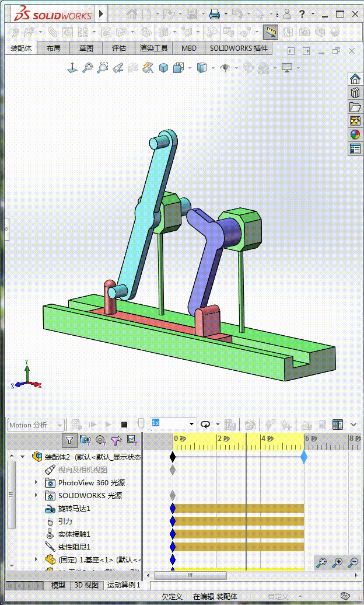This screenshot has width=364, height=605.
Task: Switch to the 装配体 tab
Action: pos(21,48)
